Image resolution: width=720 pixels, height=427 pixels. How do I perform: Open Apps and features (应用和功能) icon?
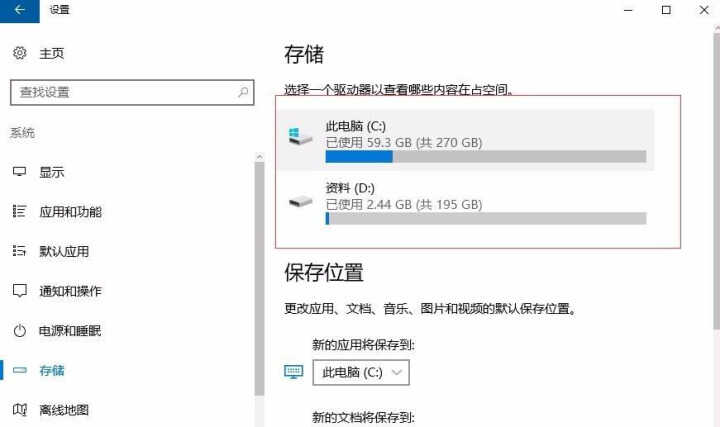(19, 211)
